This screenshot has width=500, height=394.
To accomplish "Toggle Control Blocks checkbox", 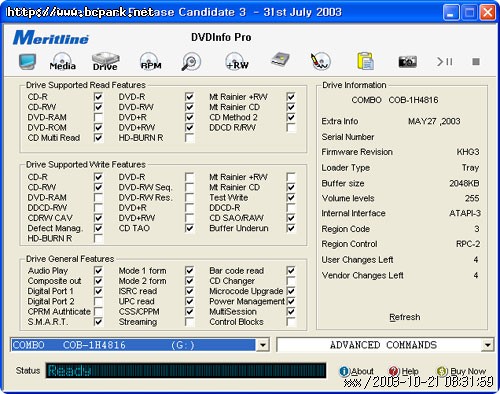I will 291,322.
